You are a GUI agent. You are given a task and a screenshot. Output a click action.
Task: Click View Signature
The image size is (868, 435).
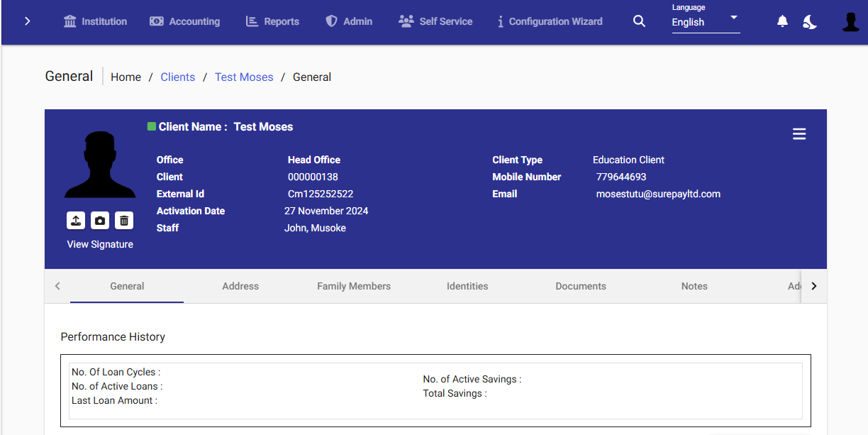100,244
